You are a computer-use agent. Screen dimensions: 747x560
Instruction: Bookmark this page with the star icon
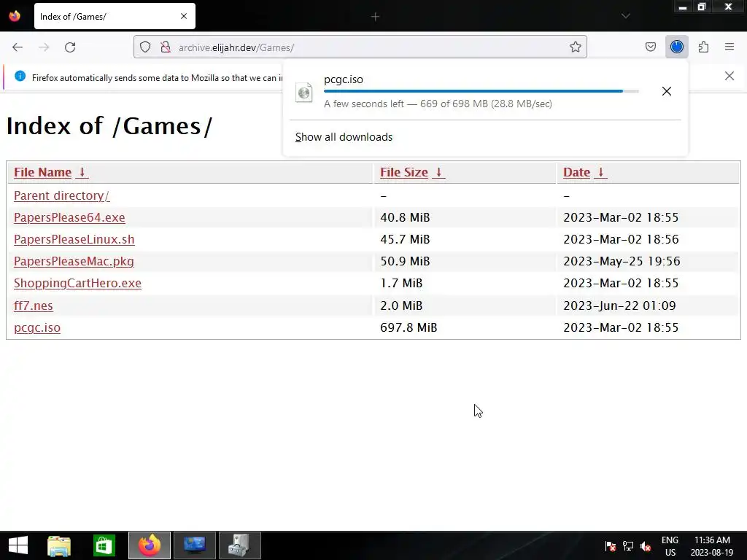point(575,47)
